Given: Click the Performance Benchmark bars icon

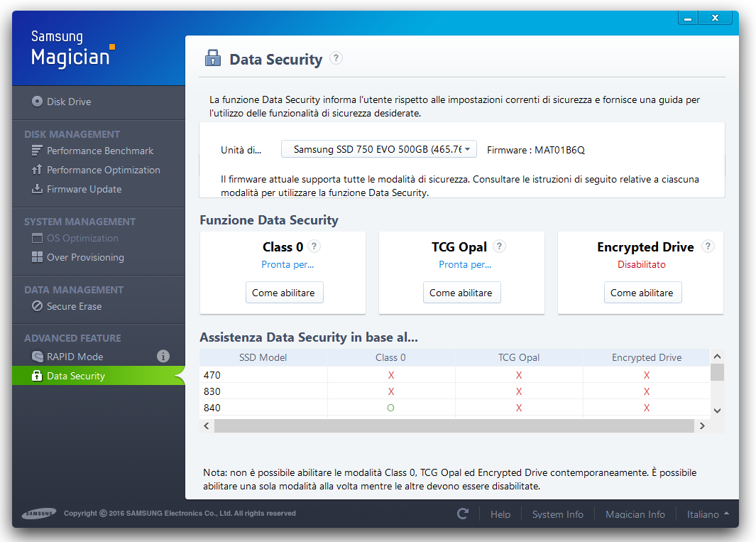Looking at the screenshot, I should point(37,151).
